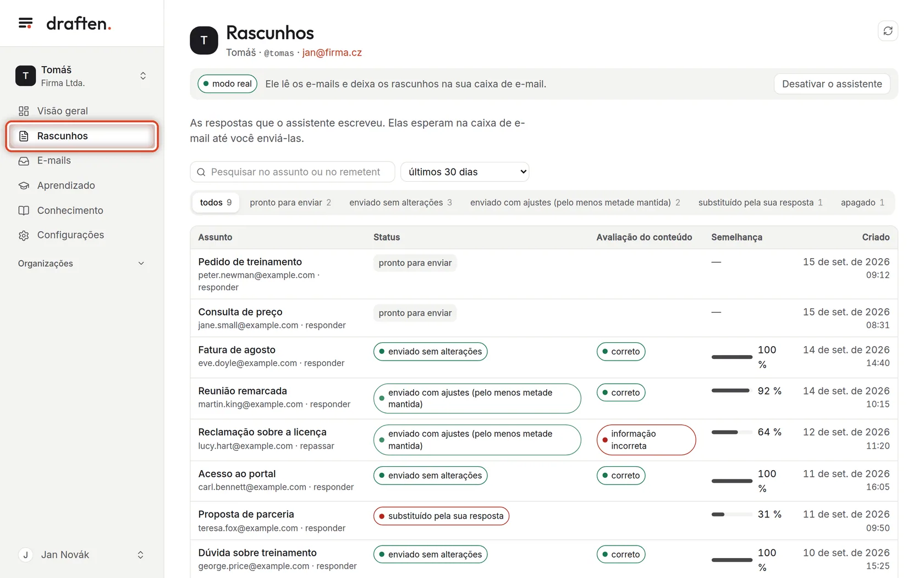The height and width of the screenshot is (578, 924).
Task: Open Configurações
Action: click(x=82, y=235)
